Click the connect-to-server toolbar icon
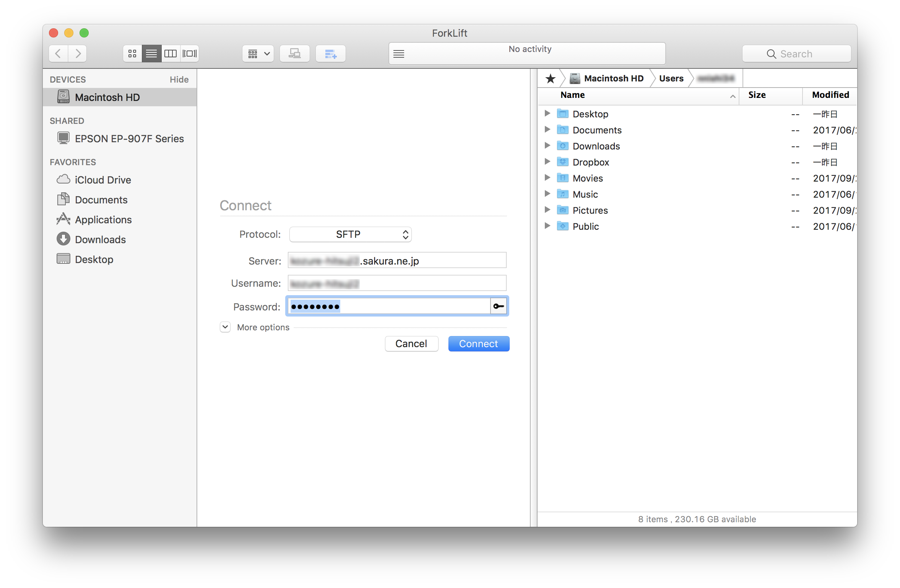Screen dimensions: 900x588 click(294, 54)
